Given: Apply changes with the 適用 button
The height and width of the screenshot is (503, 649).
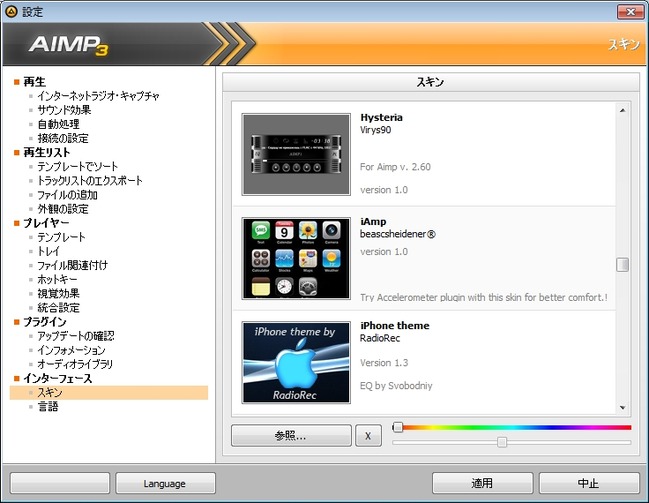Looking at the screenshot, I should tap(483, 483).
